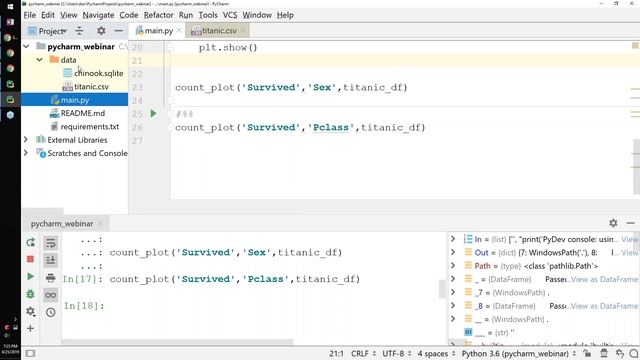Click the PyCharm icon in Windows taskbar
The width and height of the screenshot is (640, 360).
(x=10, y=100)
